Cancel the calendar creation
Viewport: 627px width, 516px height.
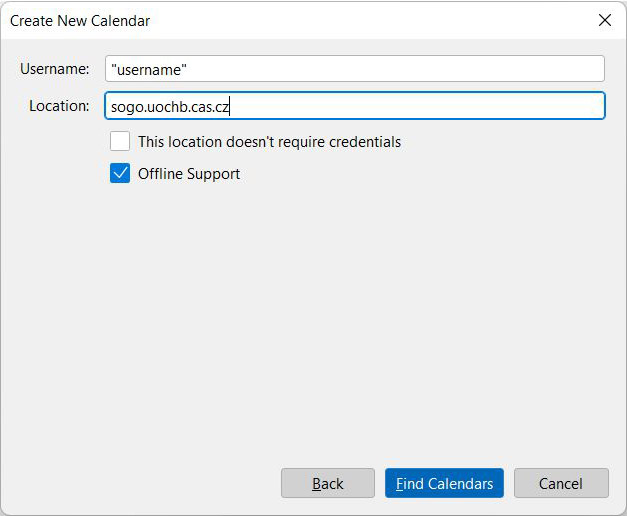[x=561, y=483]
